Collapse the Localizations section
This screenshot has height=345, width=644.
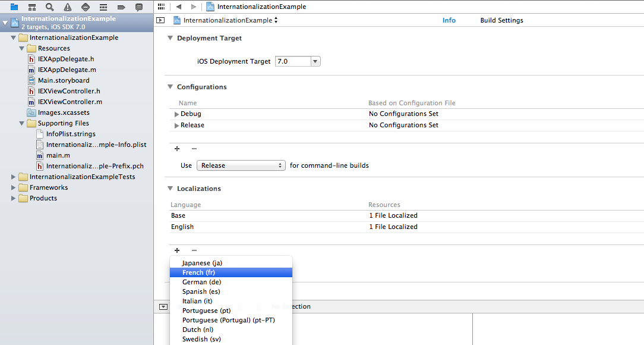click(170, 189)
